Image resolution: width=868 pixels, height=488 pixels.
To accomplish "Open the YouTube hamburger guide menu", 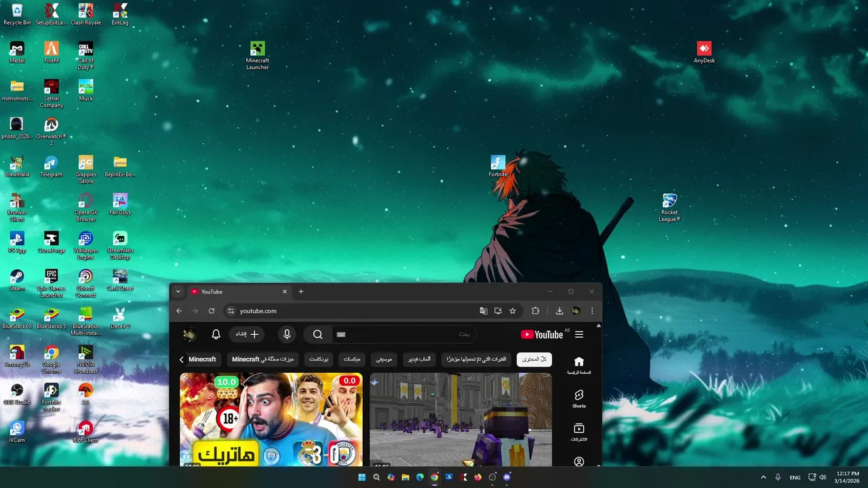I will [x=579, y=334].
